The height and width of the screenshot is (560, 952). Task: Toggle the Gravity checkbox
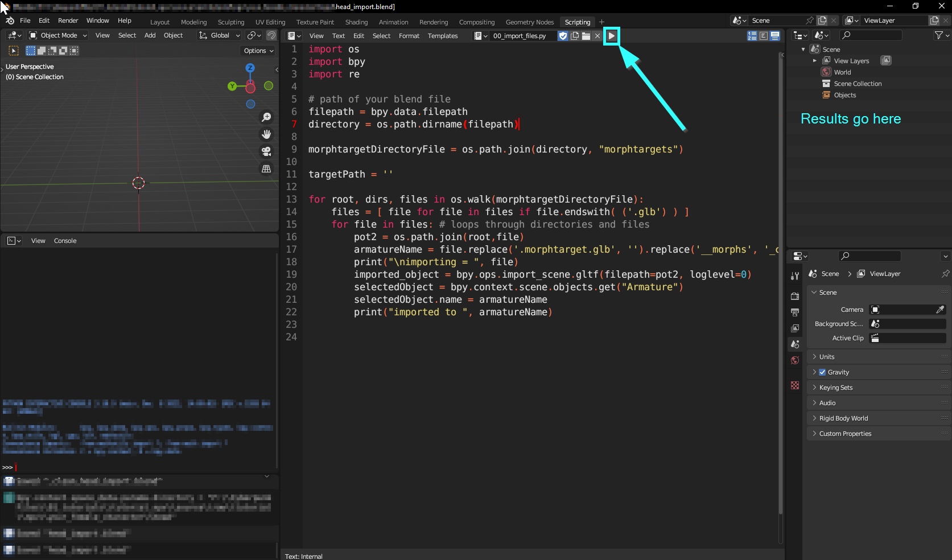point(822,372)
